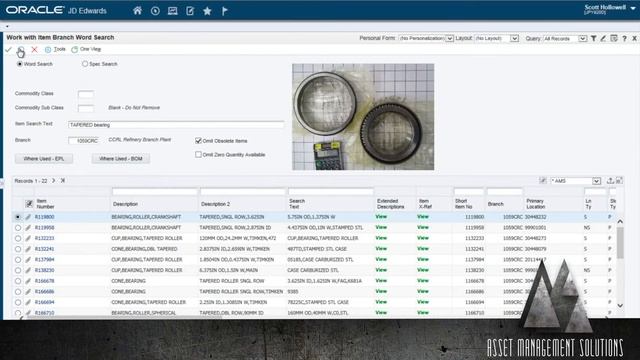The image size is (640, 360).
Task: Open the edit page composer icon
Action: point(190,11)
